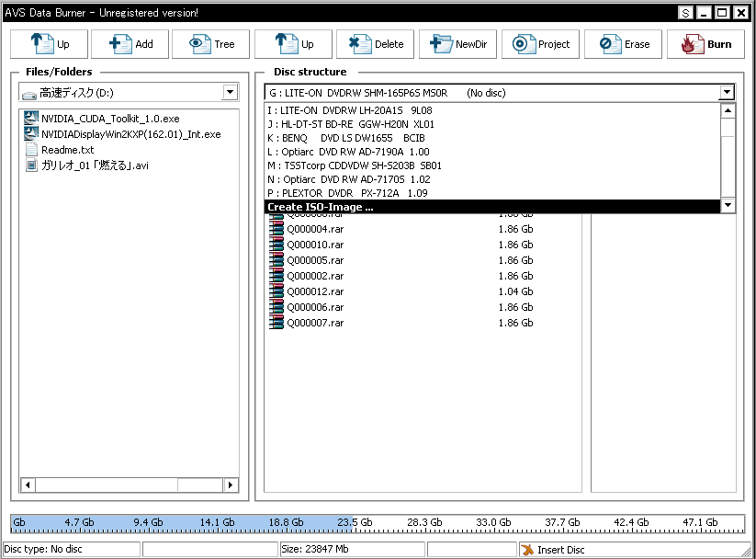This screenshot has width=756, height=559.
Task: Click Q000002.rar archive icon
Action: (276, 276)
